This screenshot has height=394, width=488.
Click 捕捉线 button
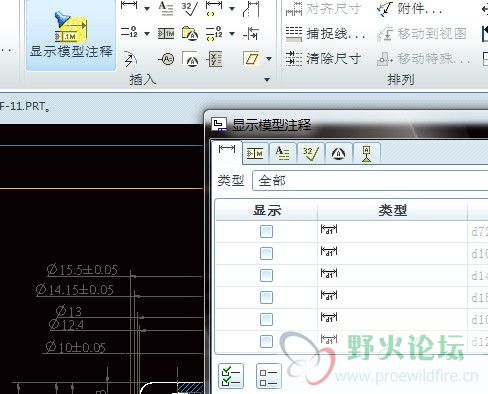pyautogui.click(x=325, y=33)
